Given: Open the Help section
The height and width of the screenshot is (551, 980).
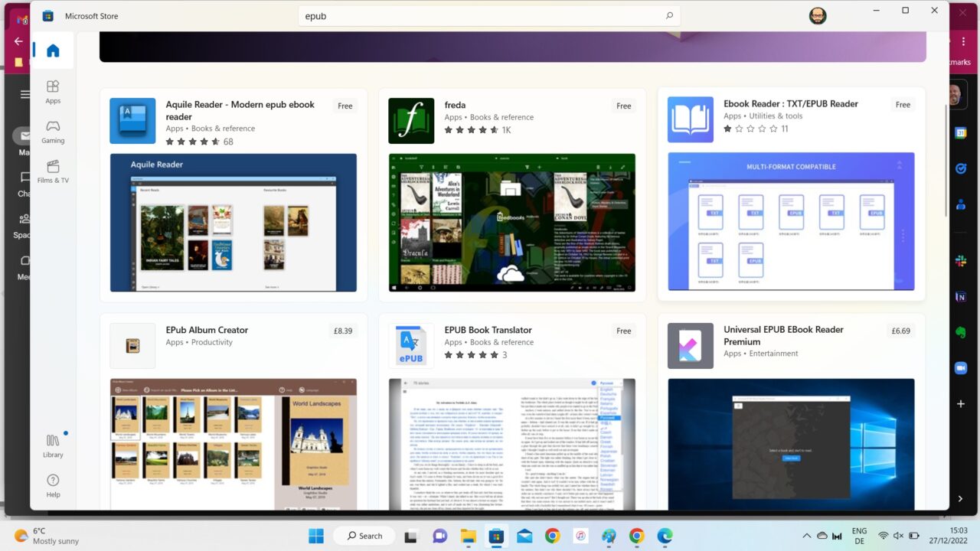Looking at the screenshot, I should tap(53, 487).
